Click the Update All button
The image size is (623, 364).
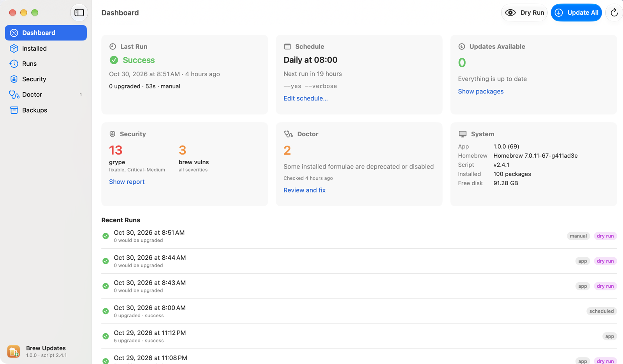click(x=576, y=12)
